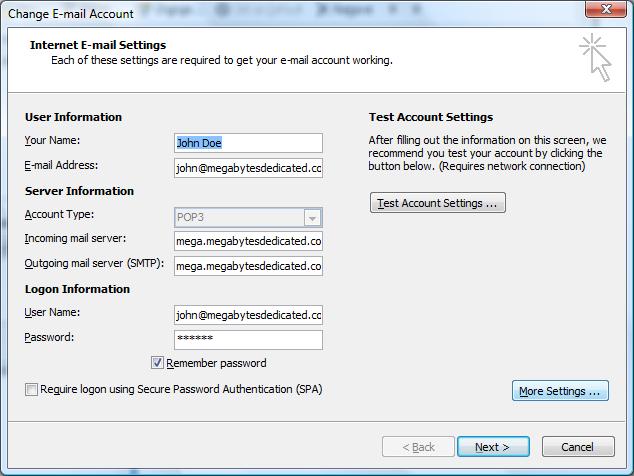Open More Settings
Viewport: 634px width, 476px height.
560,391
